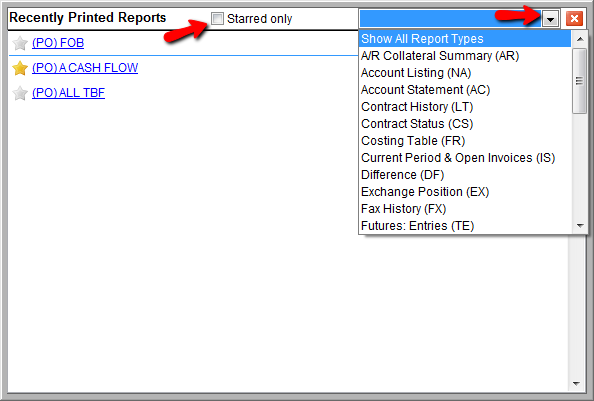Pick Current Period & Open Invoices (IS)
This screenshot has height=401, width=594.
click(465, 158)
